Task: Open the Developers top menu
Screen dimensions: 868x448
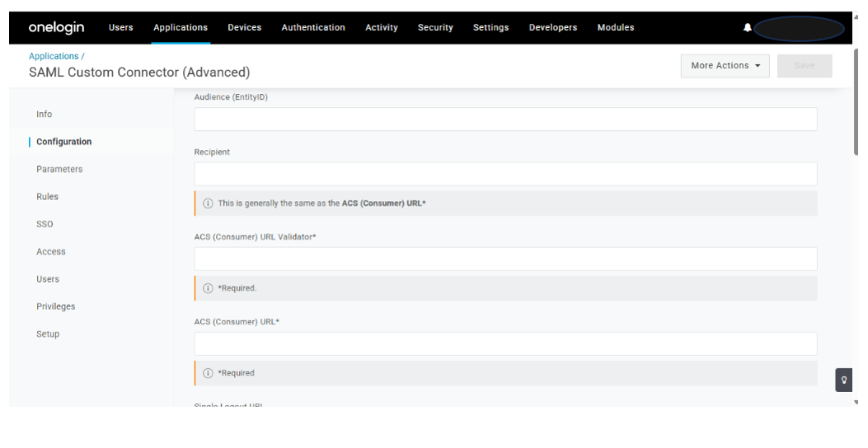Action: 552,28
